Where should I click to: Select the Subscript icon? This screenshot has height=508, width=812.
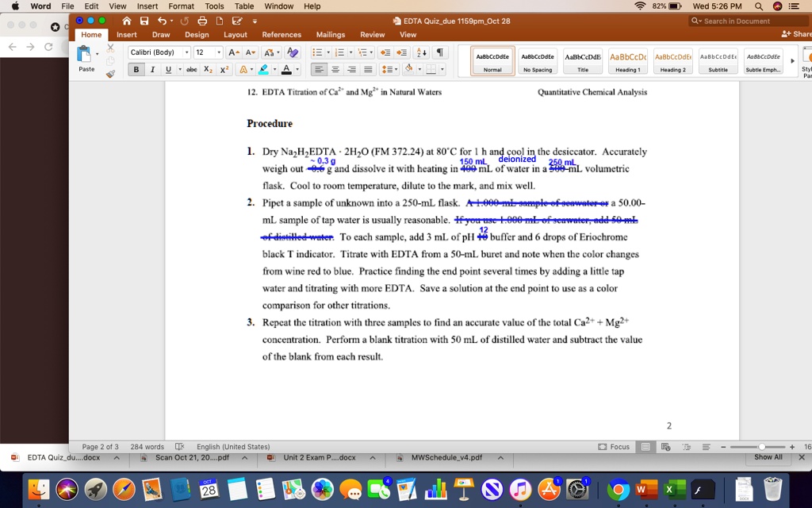click(207, 69)
